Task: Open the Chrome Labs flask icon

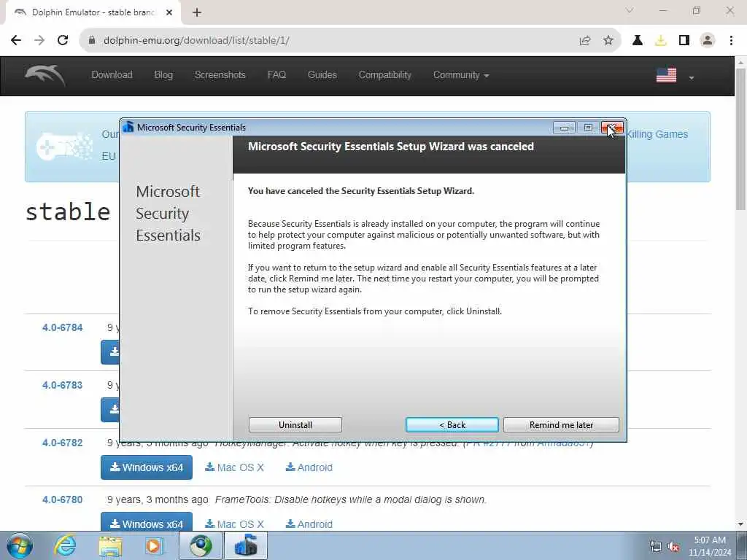Action: click(x=638, y=41)
